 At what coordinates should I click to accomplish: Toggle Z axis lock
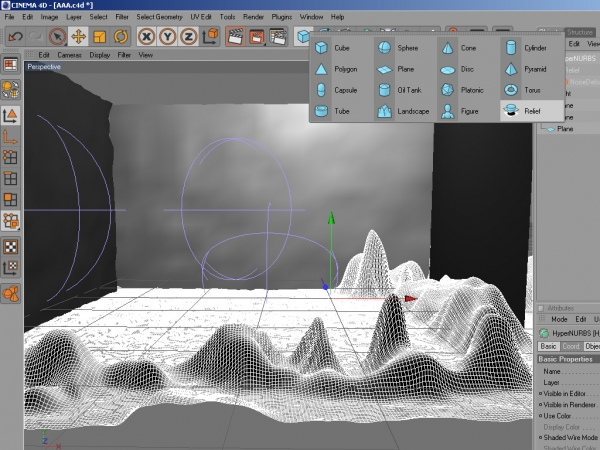(x=188, y=37)
